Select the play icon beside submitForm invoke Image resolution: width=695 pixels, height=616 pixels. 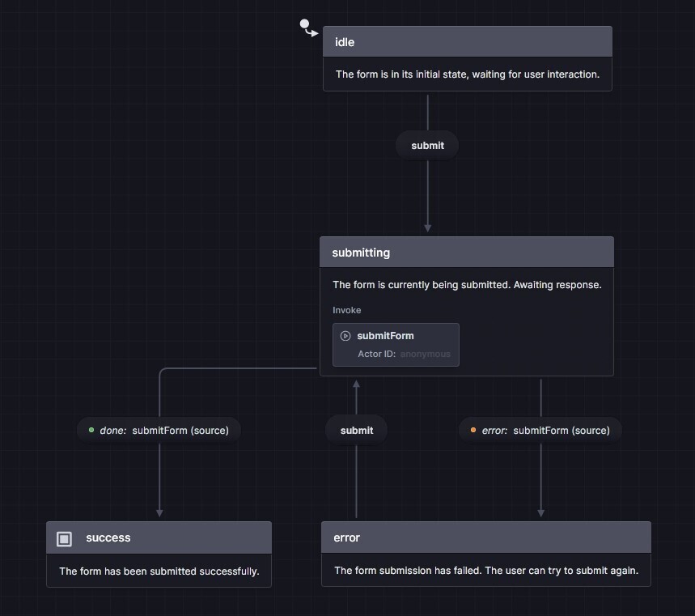point(345,335)
